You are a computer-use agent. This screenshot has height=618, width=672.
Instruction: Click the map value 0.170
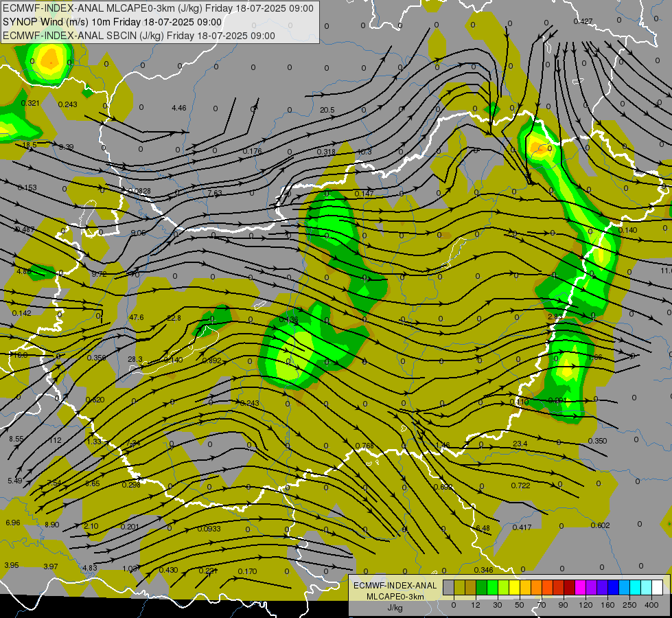click(x=247, y=571)
